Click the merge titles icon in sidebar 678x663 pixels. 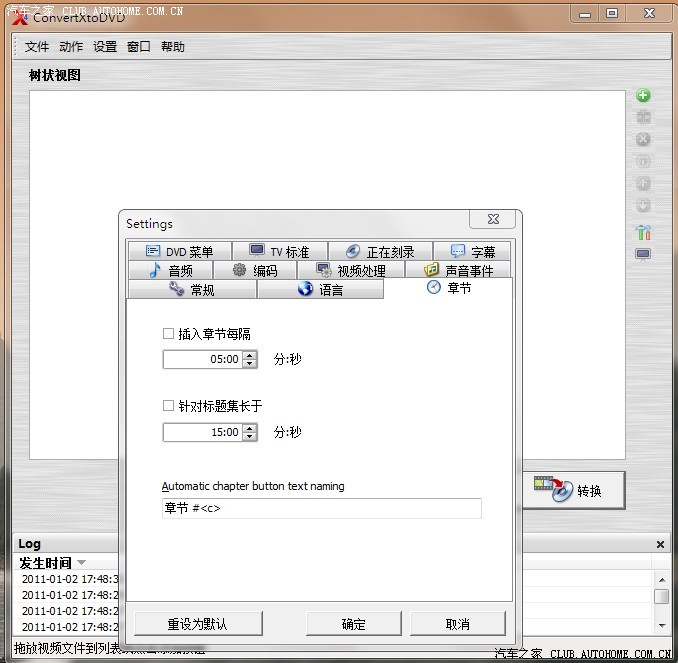tap(643, 117)
